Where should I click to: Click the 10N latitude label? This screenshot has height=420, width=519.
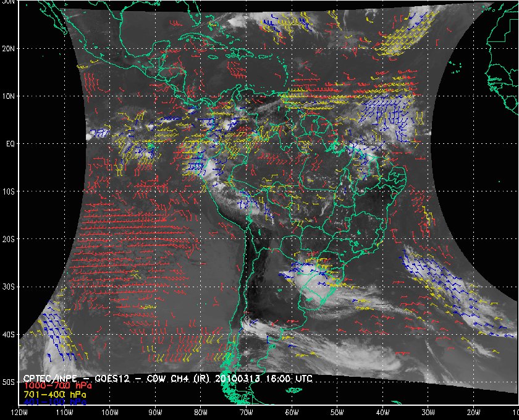pyautogui.click(x=8, y=96)
